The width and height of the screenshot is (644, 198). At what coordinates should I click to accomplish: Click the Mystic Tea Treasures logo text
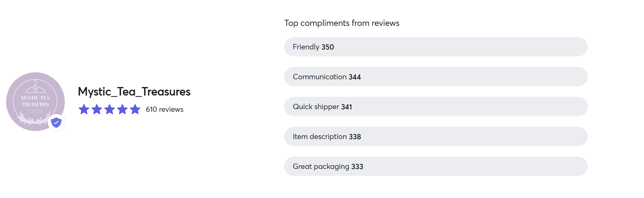(35, 101)
